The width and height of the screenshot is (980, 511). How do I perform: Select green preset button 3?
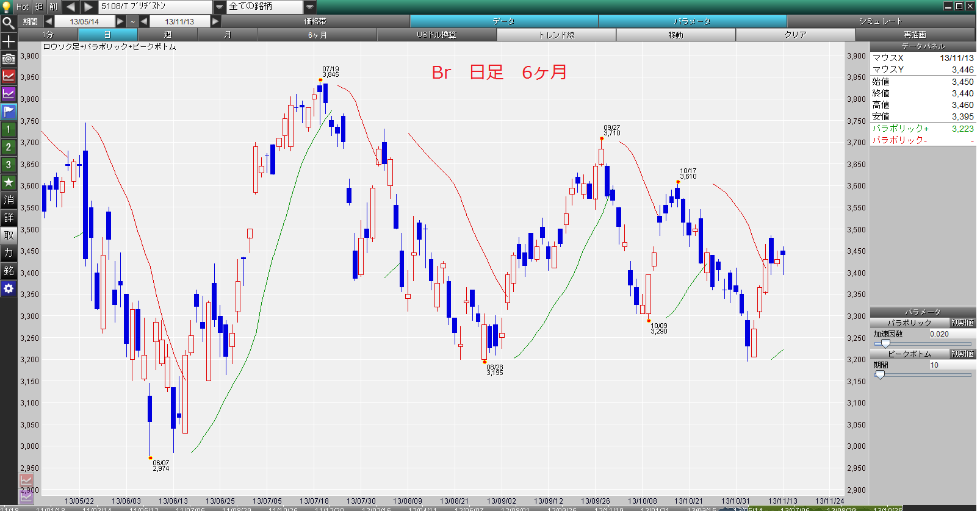(9, 165)
